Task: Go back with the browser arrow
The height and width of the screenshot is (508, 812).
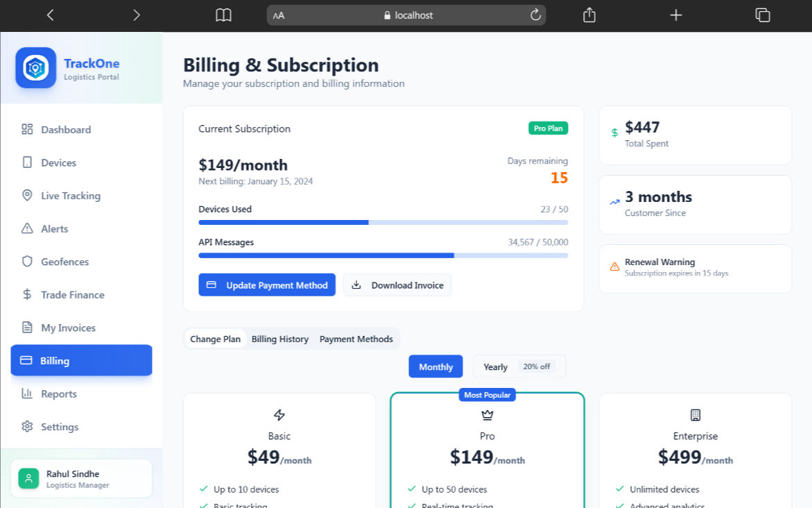Action: tap(50, 15)
